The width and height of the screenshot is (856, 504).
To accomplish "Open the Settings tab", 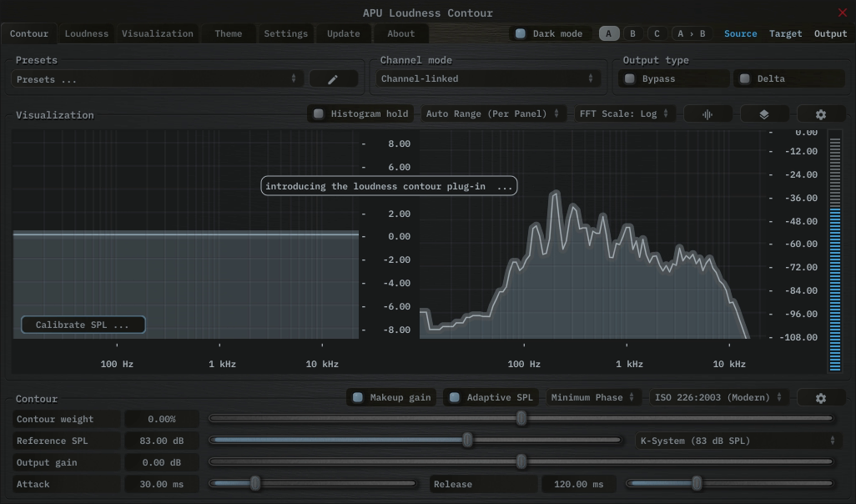I will click(x=285, y=33).
